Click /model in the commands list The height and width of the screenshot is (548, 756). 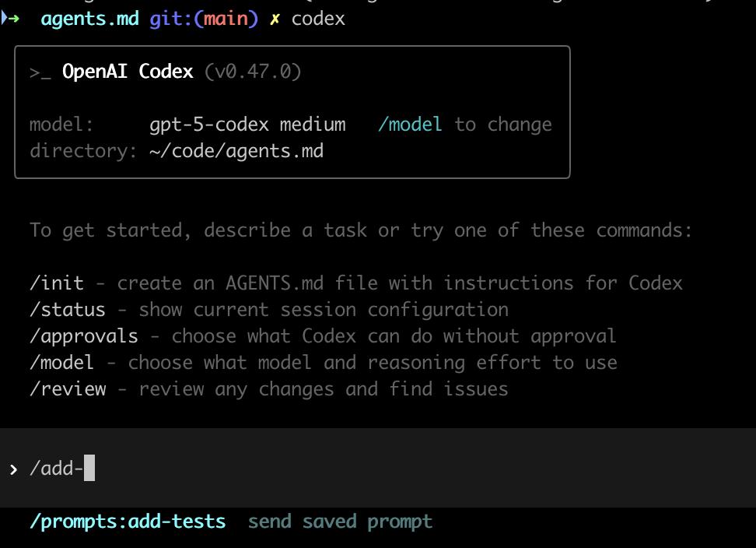[61, 363]
